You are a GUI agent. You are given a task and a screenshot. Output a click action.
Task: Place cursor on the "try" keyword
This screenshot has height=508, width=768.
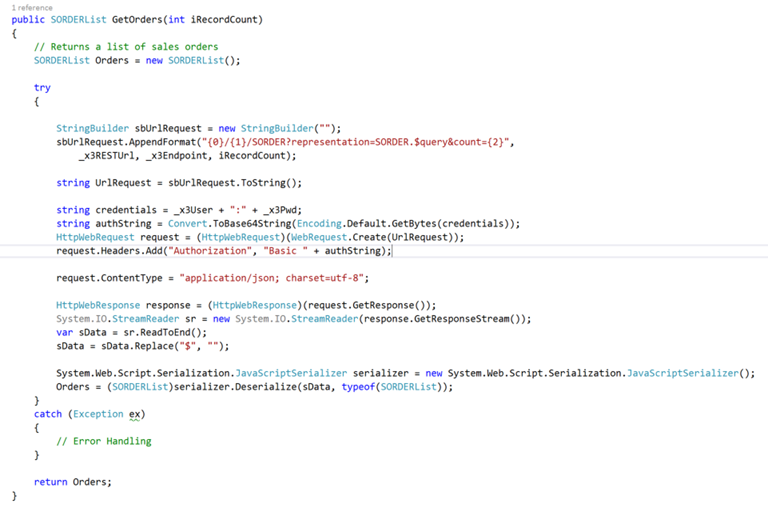pyautogui.click(x=42, y=87)
